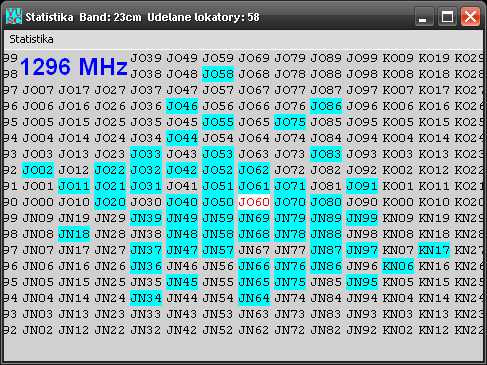This screenshot has width=487, height=365.
Task: Select highlighted locator JO70
Action: click(x=290, y=202)
